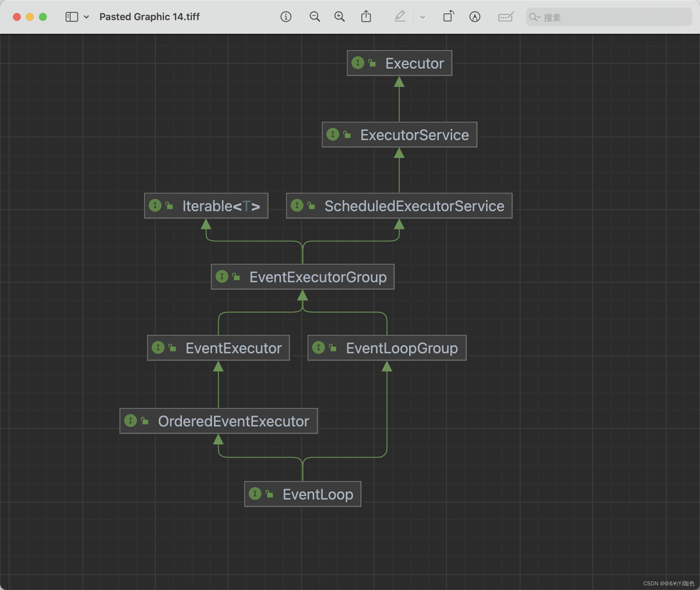
Task: Open the Share button in the toolbar
Action: click(x=366, y=17)
